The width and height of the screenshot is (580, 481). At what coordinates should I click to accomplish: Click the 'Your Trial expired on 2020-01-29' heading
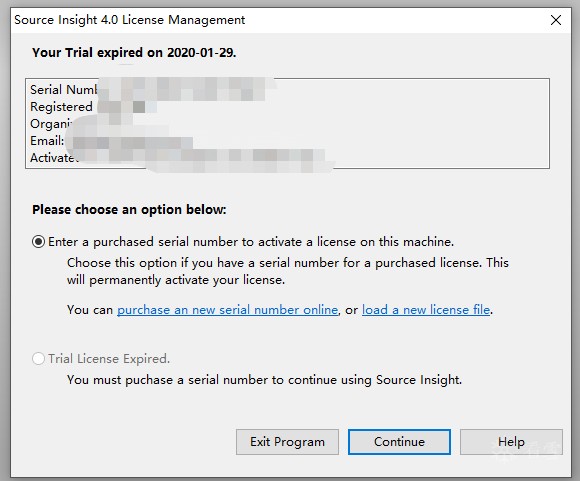pyautogui.click(x=134, y=53)
